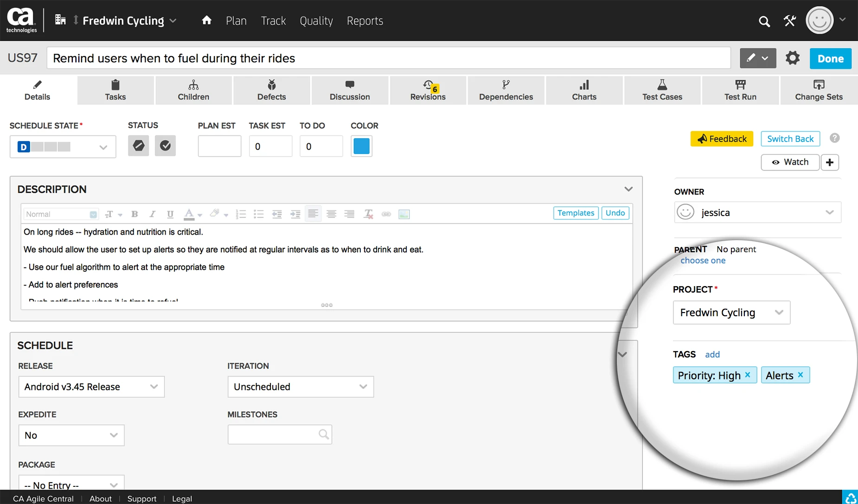Click the bold formatting icon
The width and height of the screenshot is (858, 504).
point(135,214)
